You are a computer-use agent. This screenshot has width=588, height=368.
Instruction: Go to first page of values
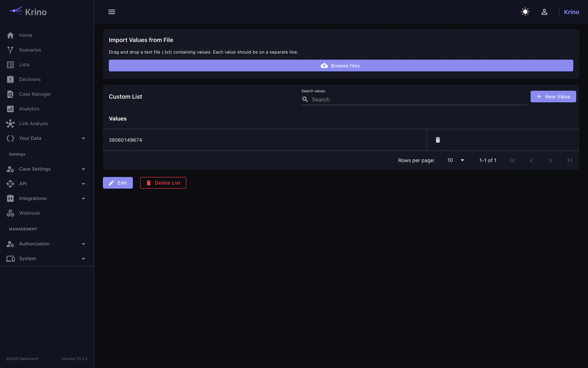pos(512,160)
